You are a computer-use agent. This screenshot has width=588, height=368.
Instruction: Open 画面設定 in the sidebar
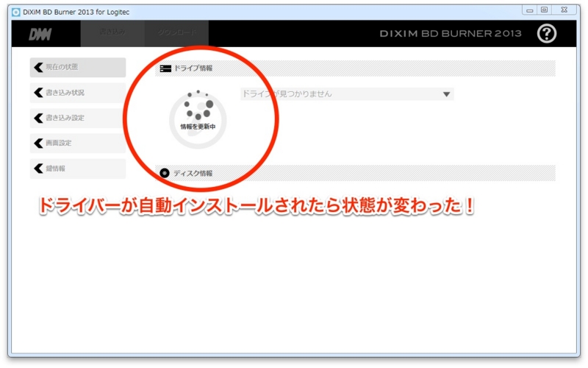click(x=78, y=143)
